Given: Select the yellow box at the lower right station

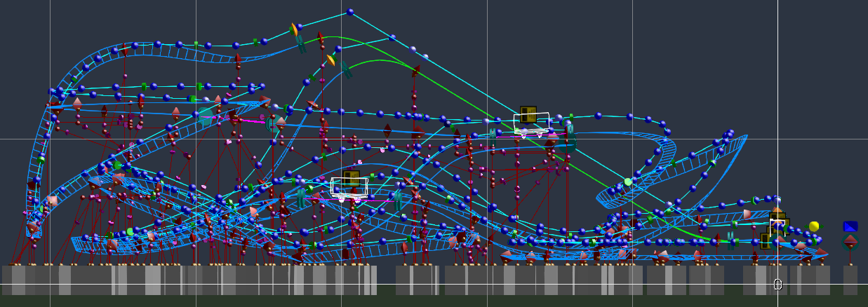Looking at the screenshot, I should click(766, 240).
